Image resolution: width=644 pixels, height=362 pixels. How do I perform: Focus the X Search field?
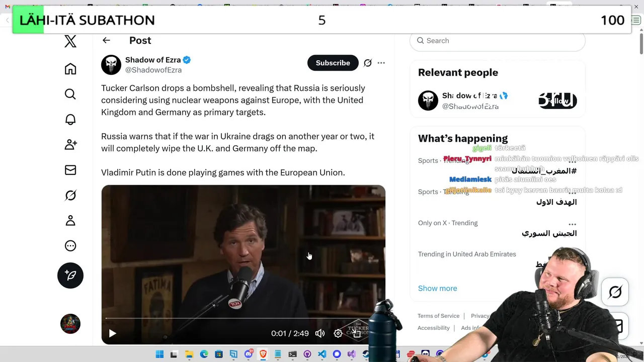point(498,41)
